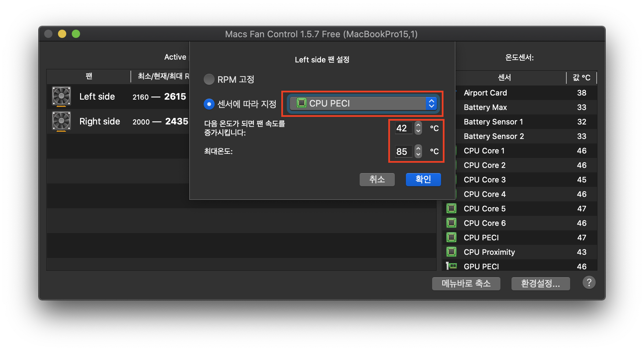Select the CPU Core 5 sensor label
644x351 pixels.
tap(485, 209)
